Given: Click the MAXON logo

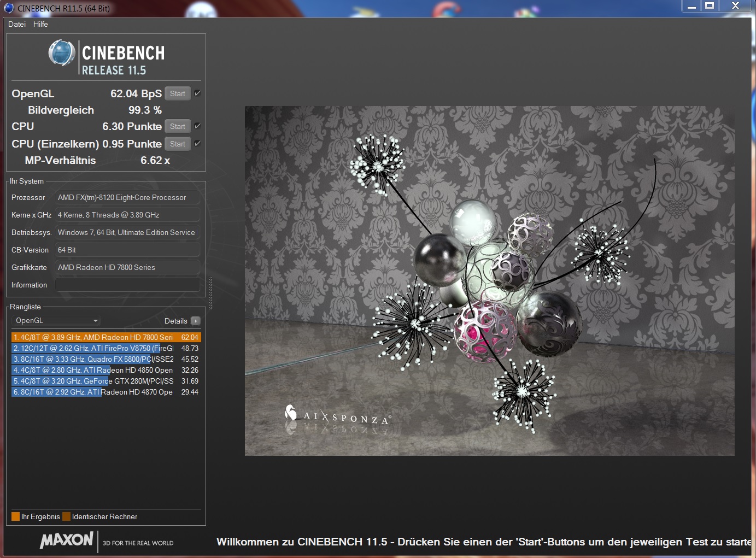Looking at the screenshot, I should point(67,540).
